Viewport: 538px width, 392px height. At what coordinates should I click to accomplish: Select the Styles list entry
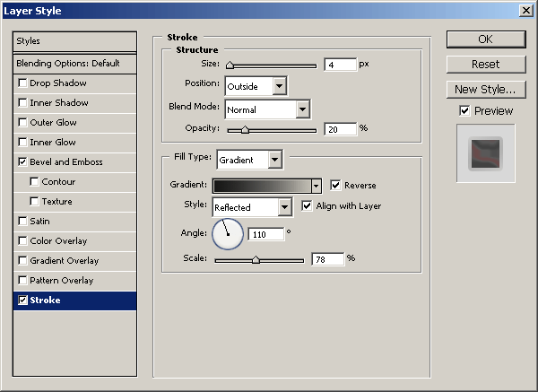tap(75, 41)
